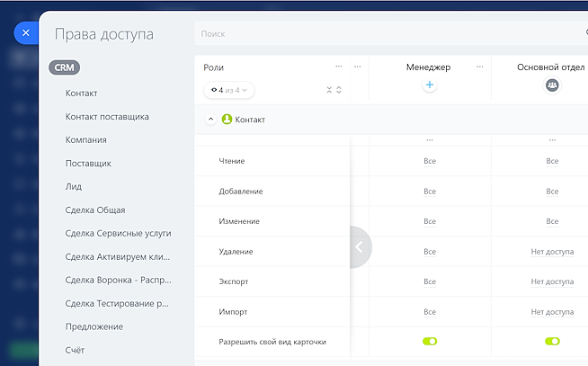Open the '4 из 4' roles visibility dropdown

229,90
